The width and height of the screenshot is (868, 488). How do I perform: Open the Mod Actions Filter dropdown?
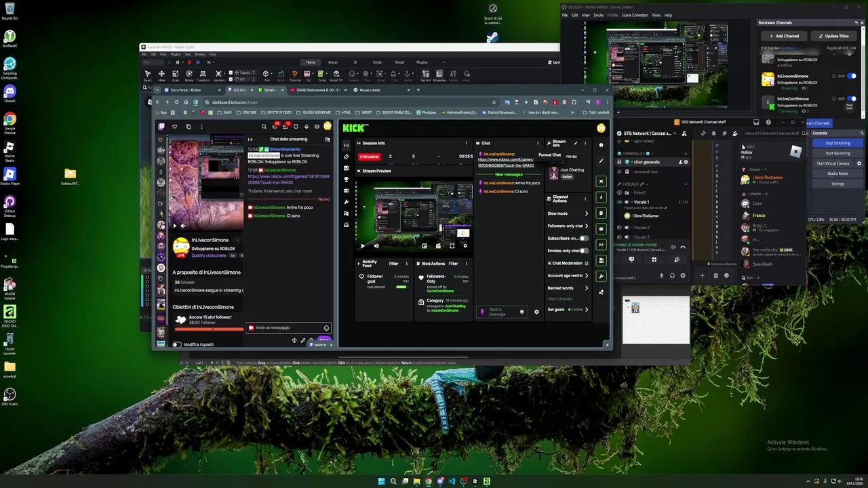[453, 263]
